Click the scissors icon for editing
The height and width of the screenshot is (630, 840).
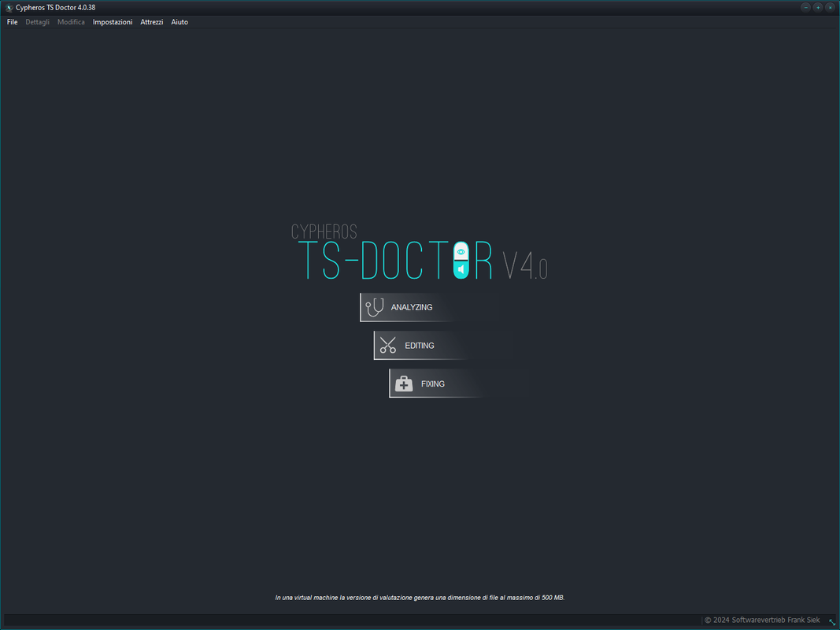[388, 346]
